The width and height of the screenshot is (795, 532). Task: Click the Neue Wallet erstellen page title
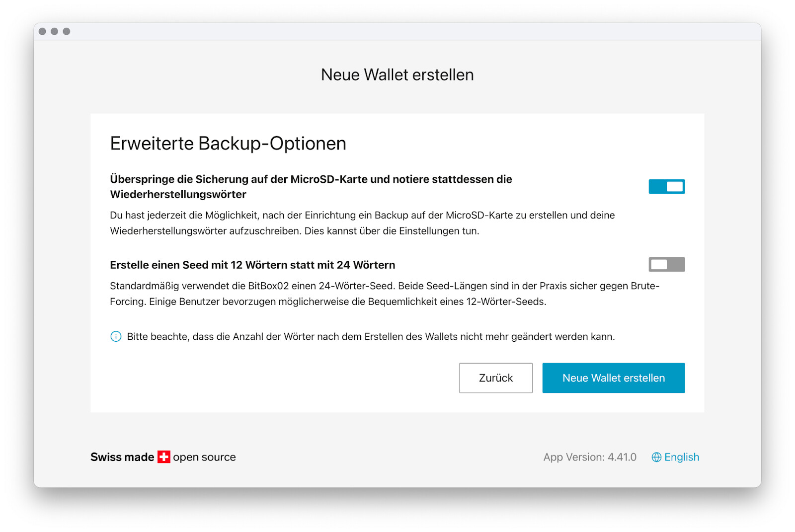397,75
